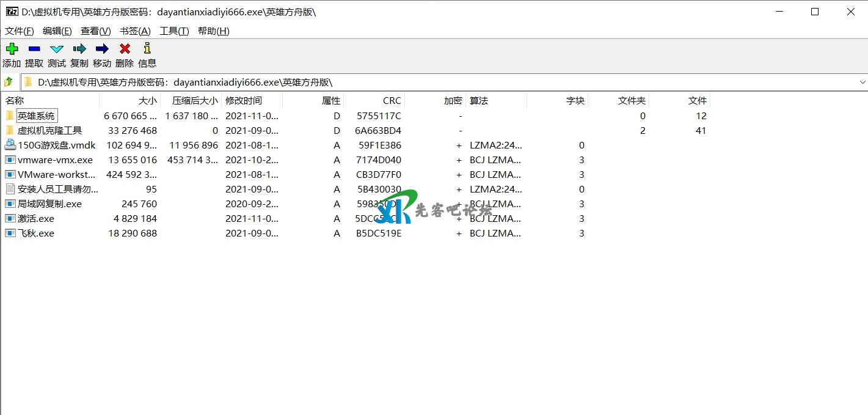
Task: Open the 文件(F) menu
Action: click(x=20, y=31)
